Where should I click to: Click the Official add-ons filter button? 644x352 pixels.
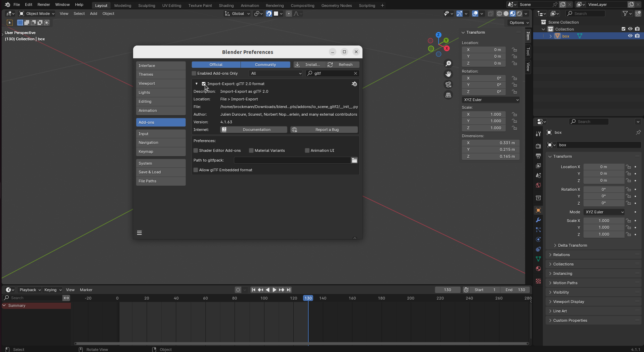coord(216,65)
